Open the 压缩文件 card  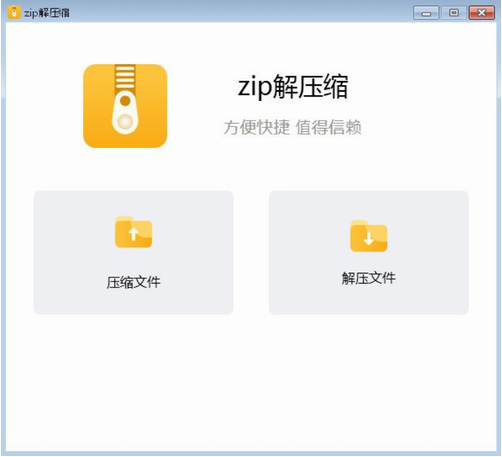(133, 252)
